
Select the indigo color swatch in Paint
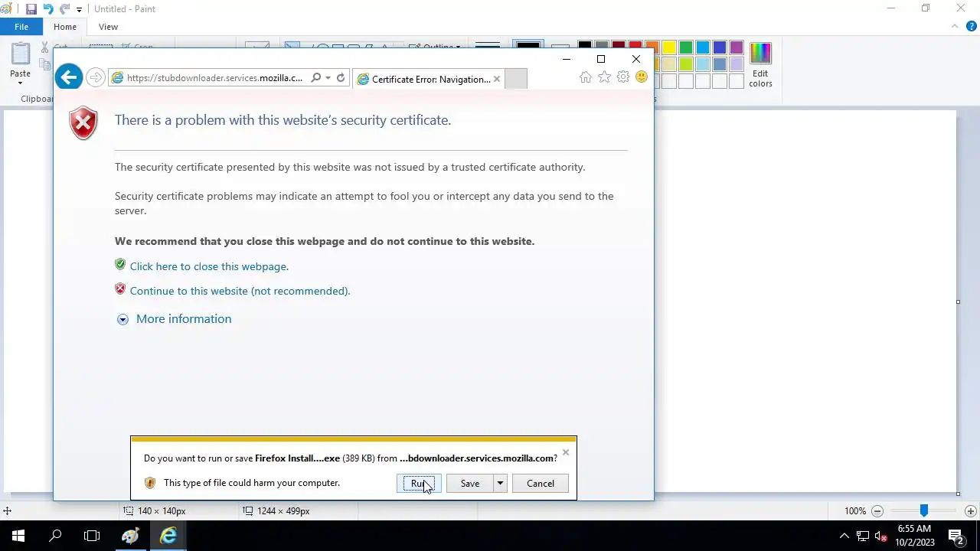click(720, 47)
